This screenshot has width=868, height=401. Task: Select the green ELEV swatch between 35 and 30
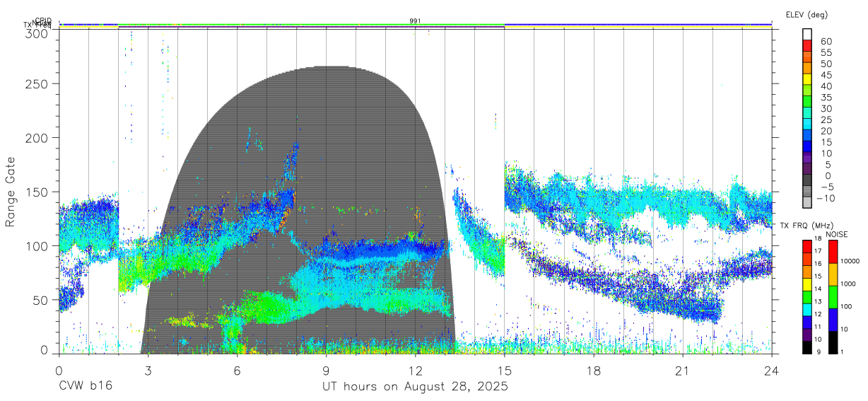tap(808, 102)
